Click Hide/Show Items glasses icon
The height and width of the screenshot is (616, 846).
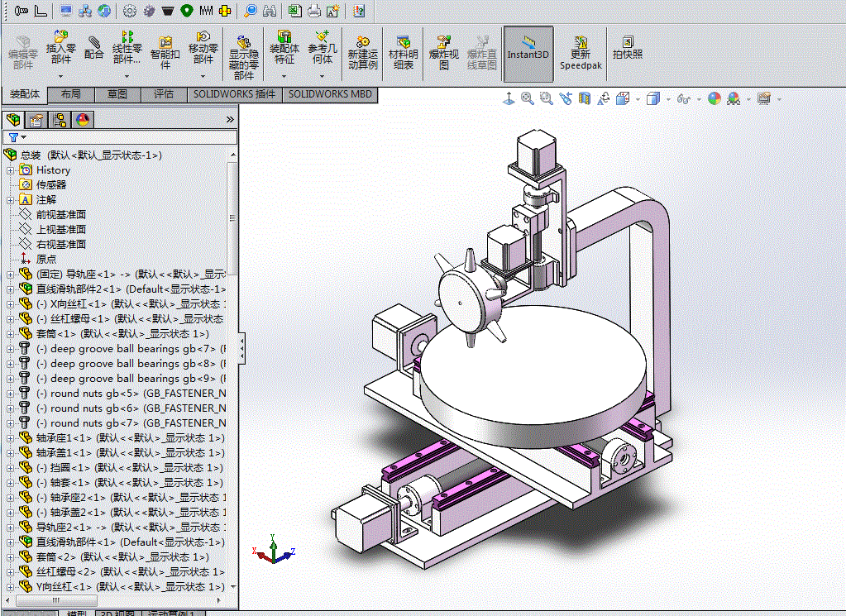click(684, 98)
